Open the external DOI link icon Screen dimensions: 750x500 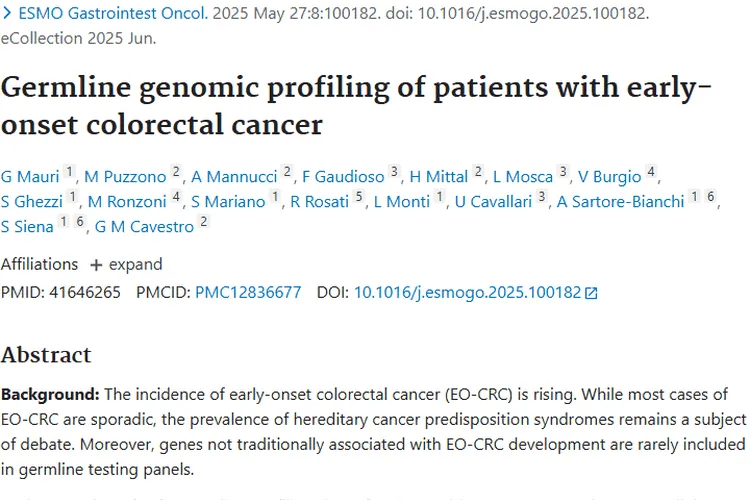click(591, 294)
